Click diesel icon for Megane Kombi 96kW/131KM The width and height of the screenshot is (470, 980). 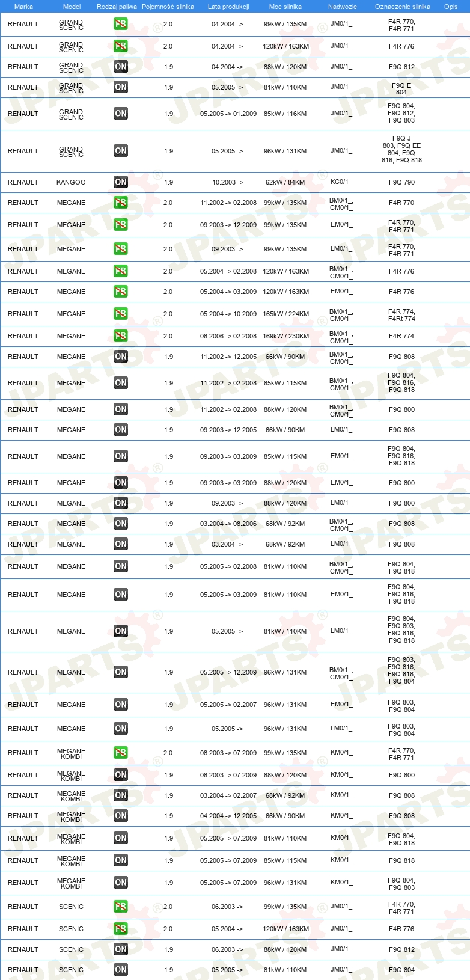coord(121,883)
